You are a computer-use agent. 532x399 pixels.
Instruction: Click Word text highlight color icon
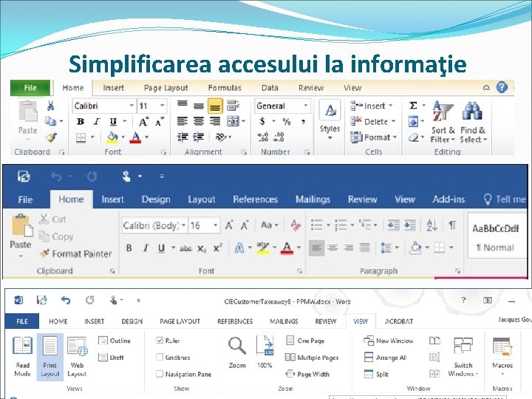262,248
